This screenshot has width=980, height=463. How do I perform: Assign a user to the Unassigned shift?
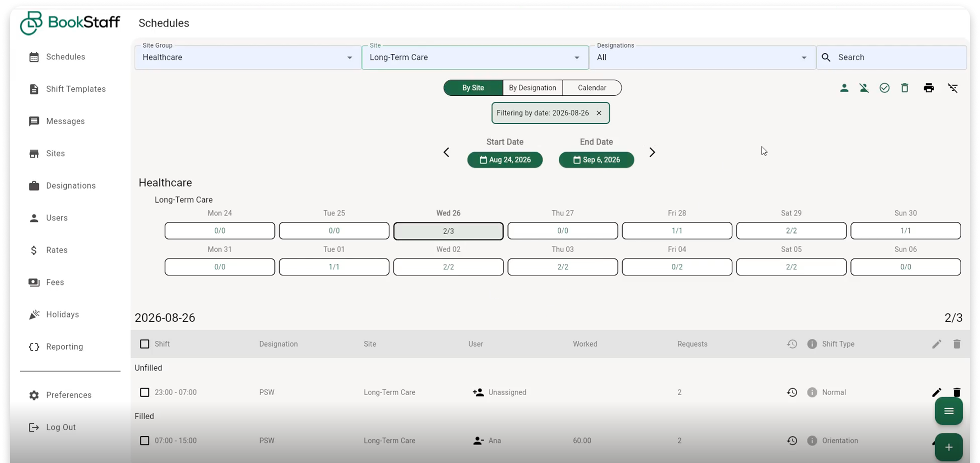click(x=478, y=392)
